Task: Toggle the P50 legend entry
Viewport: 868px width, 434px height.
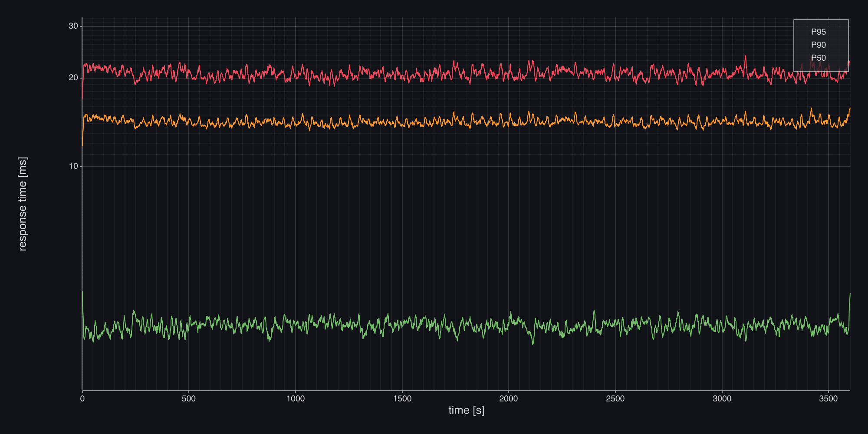Action: pos(818,58)
